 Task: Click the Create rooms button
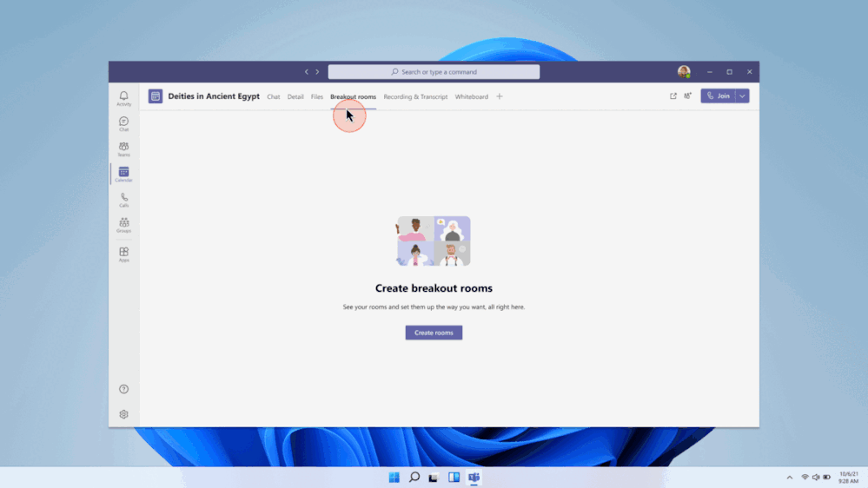[434, 333]
